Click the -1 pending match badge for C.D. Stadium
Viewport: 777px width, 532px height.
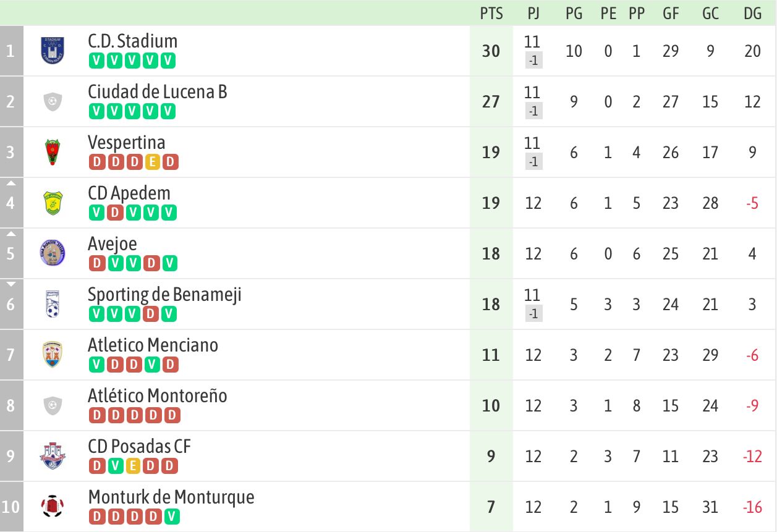[x=533, y=61]
